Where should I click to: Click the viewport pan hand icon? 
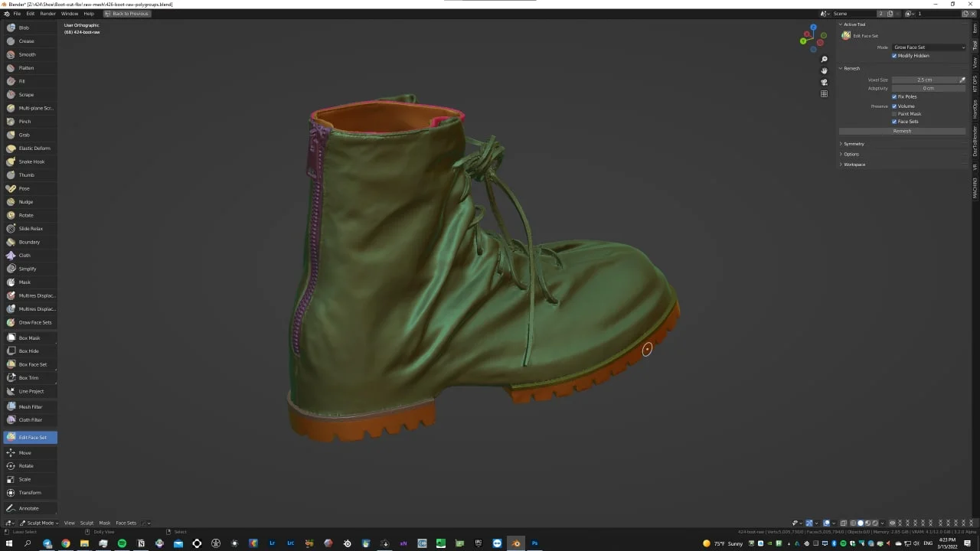pos(824,70)
